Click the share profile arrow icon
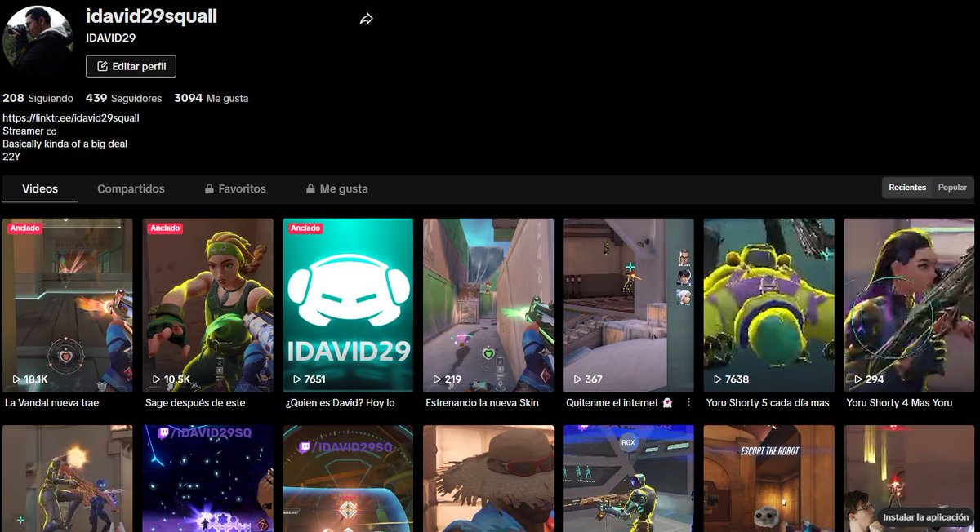Viewport: 980px width, 532px height. [367, 19]
